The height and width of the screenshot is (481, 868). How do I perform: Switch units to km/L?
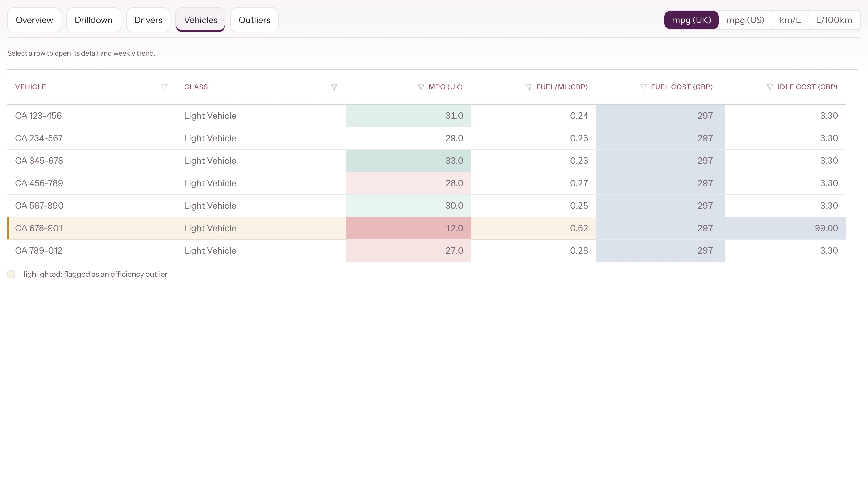click(x=790, y=20)
